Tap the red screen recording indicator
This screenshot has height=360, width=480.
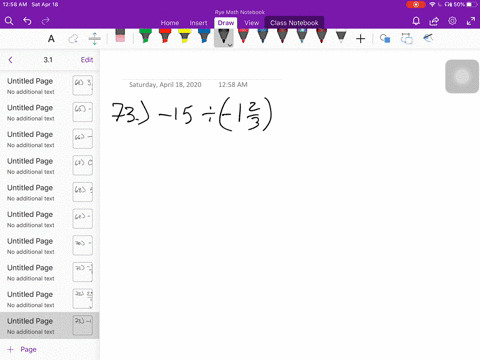click(x=416, y=4)
